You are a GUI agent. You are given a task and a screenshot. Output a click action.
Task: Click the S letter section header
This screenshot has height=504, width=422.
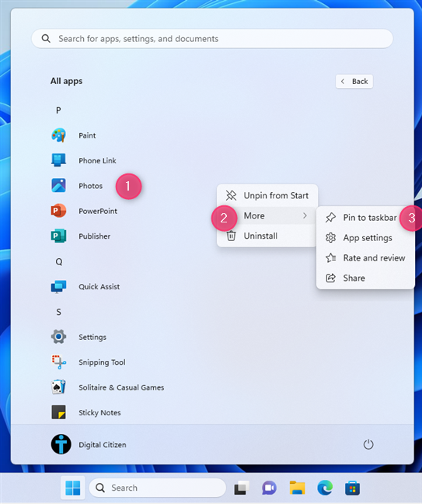pyautogui.click(x=58, y=312)
